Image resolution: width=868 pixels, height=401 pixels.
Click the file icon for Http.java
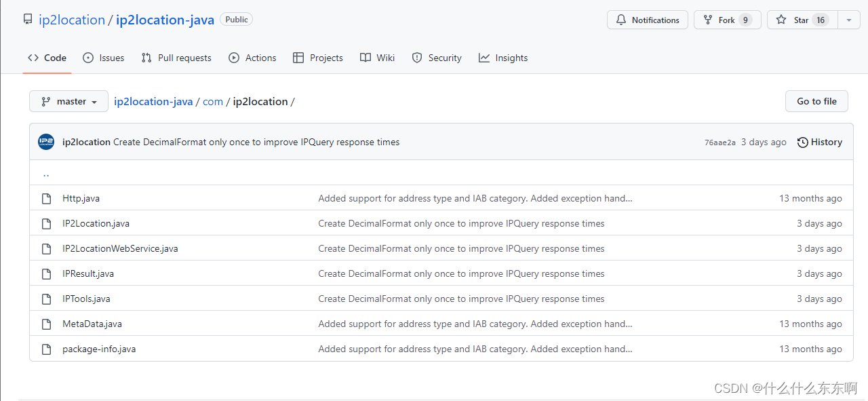[x=47, y=199]
